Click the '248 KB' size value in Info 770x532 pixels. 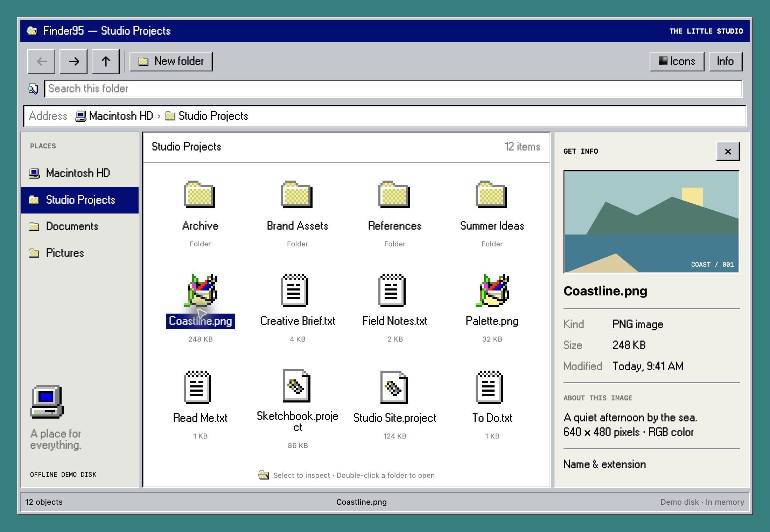click(629, 345)
